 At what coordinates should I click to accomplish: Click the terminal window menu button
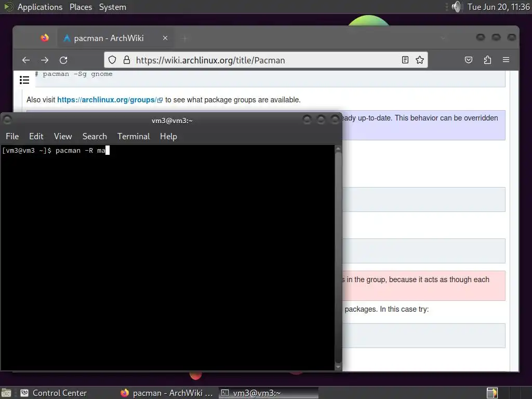pos(7,119)
